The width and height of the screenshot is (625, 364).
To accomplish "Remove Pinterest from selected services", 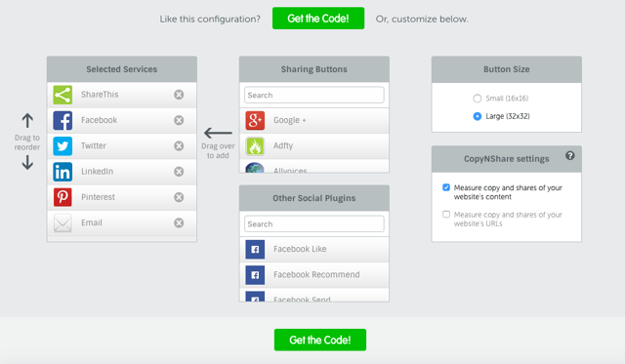I will tap(179, 197).
